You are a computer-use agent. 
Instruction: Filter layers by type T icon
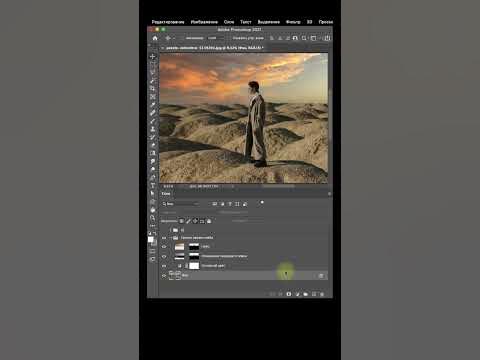pyautogui.click(x=230, y=204)
